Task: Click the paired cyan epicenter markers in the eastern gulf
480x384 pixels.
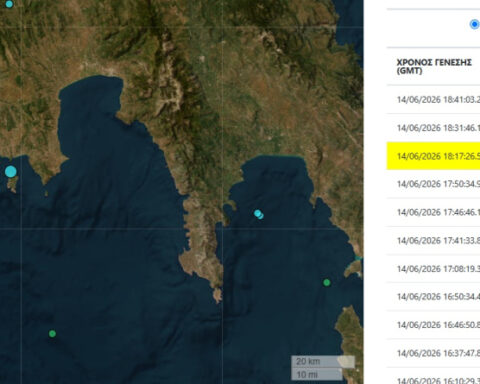Action: (x=259, y=214)
